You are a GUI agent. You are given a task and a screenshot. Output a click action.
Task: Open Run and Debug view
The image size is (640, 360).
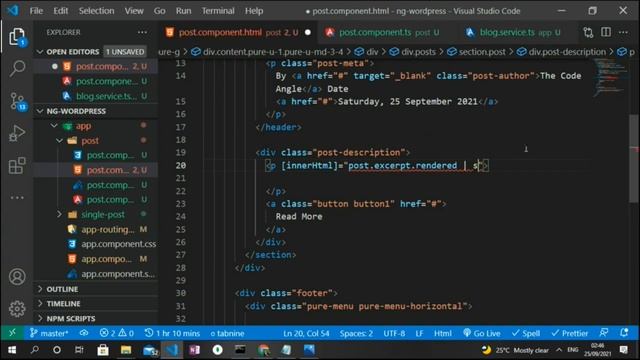point(17,133)
